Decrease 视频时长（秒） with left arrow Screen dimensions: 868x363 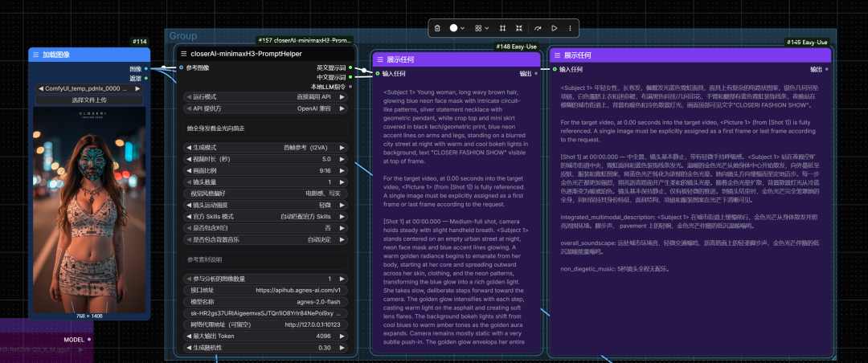coord(189,159)
